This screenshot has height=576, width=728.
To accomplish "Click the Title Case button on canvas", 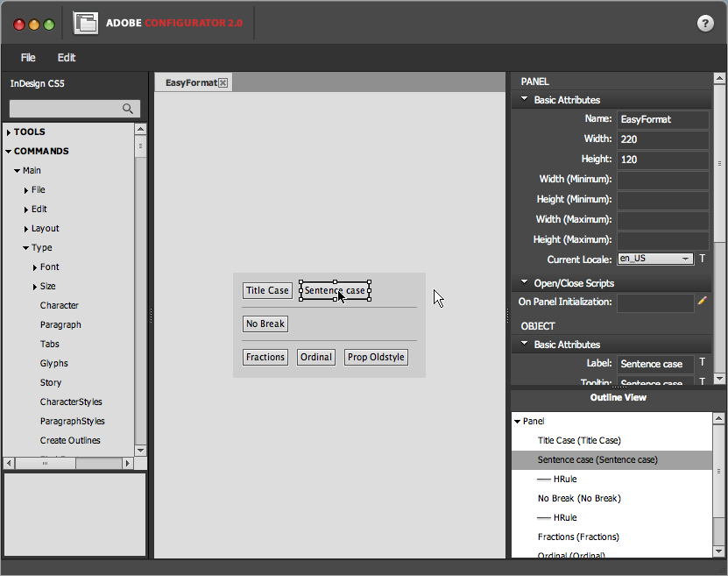I will coord(267,291).
